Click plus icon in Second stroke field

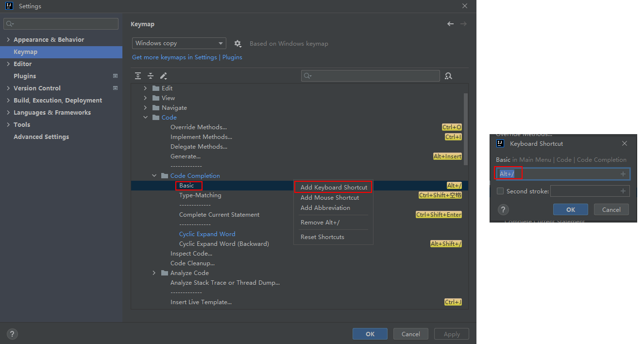(x=623, y=191)
